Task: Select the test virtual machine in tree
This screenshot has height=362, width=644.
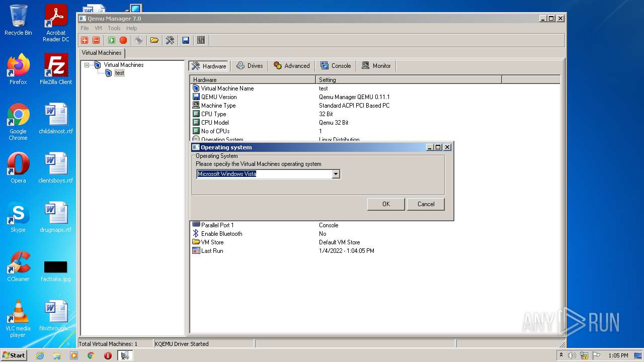Action: [119, 73]
